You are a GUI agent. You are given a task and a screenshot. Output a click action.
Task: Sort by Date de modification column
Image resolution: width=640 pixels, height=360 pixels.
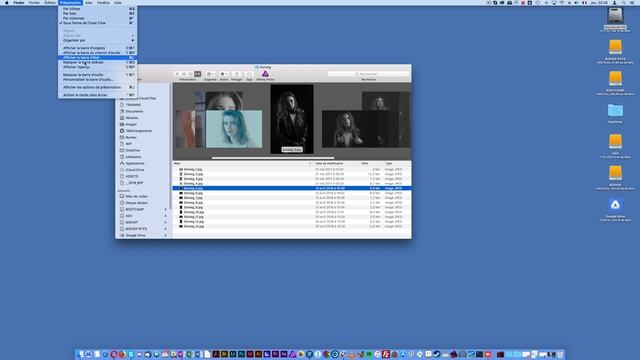(336, 163)
